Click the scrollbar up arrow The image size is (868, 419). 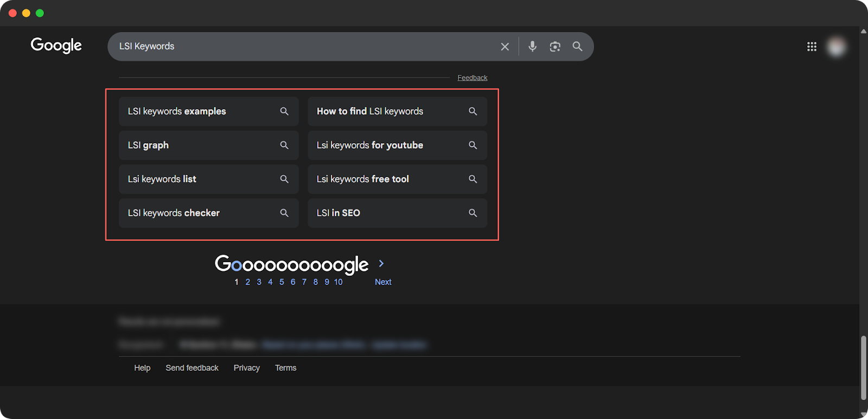pos(864,31)
